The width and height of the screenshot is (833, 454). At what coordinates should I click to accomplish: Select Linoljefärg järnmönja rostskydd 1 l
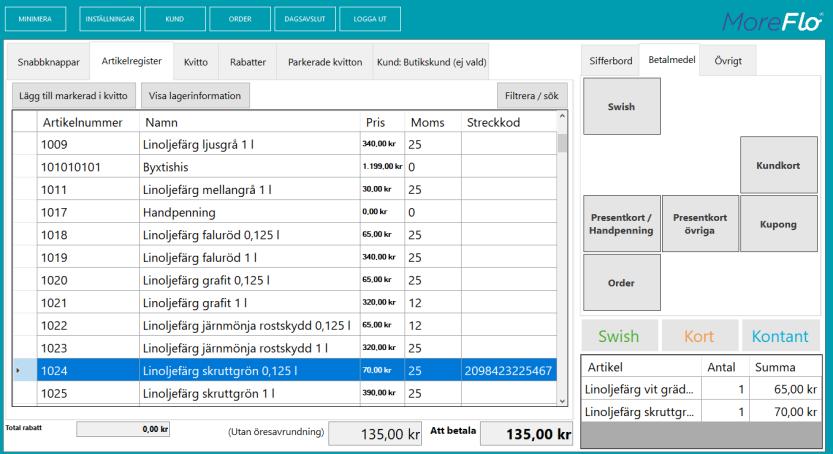click(285, 348)
